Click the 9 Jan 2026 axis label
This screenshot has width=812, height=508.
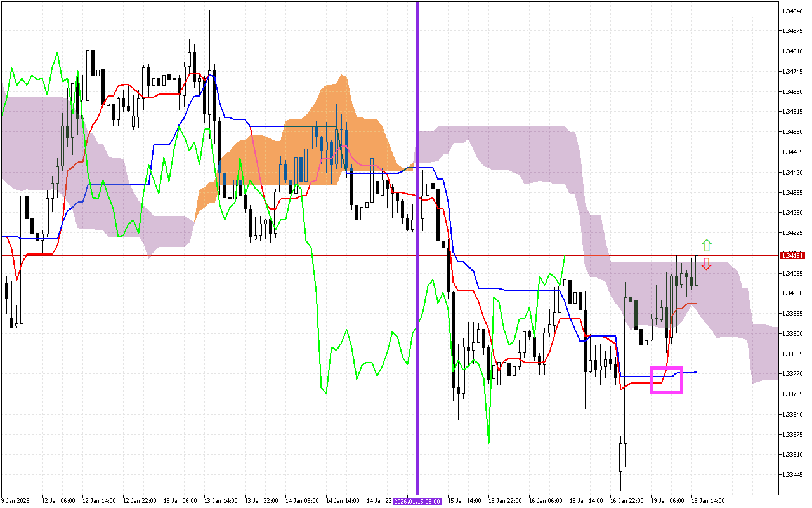click(x=14, y=500)
